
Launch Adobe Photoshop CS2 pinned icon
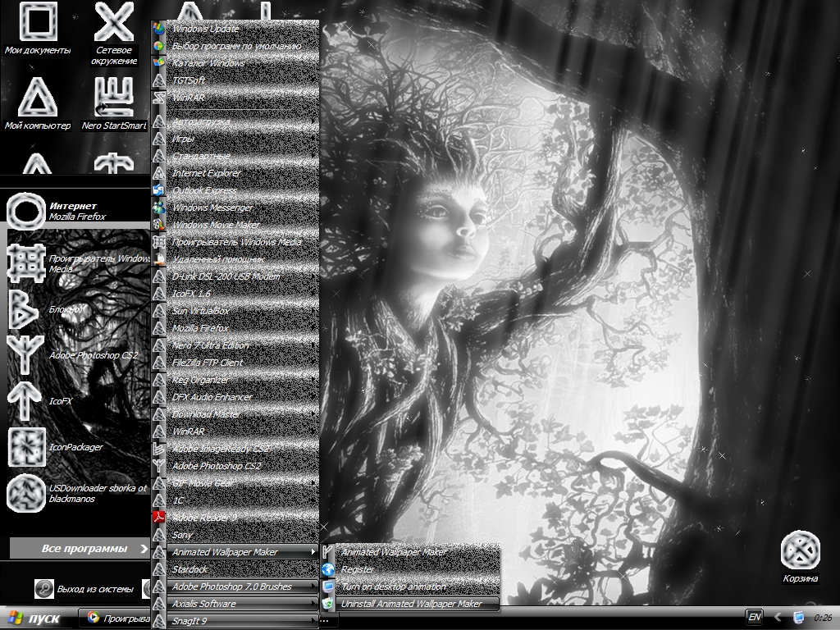tap(25, 355)
